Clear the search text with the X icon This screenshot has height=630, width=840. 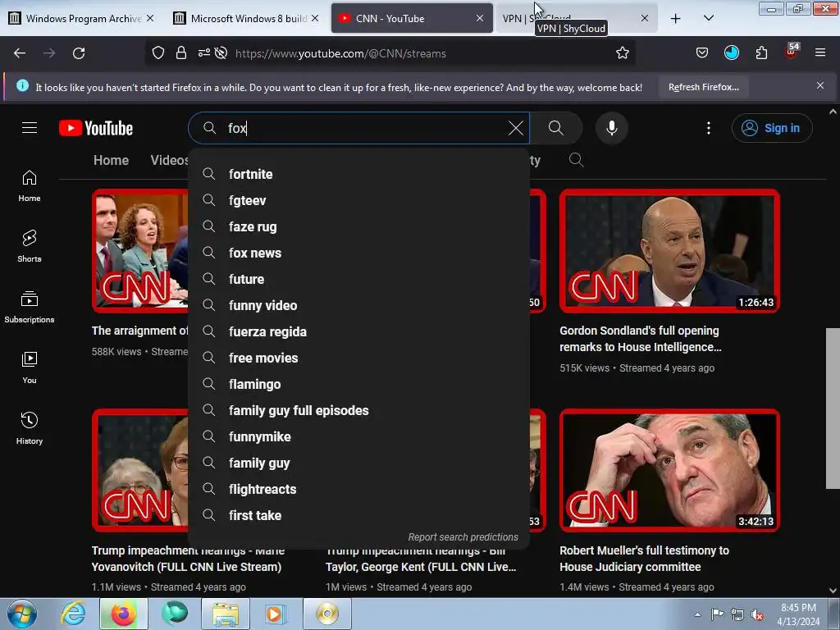pos(515,128)
